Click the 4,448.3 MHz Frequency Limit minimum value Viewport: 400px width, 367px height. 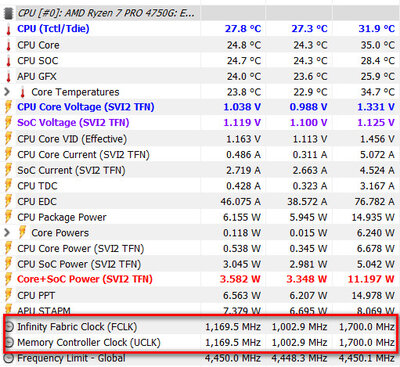pos(300,358)
